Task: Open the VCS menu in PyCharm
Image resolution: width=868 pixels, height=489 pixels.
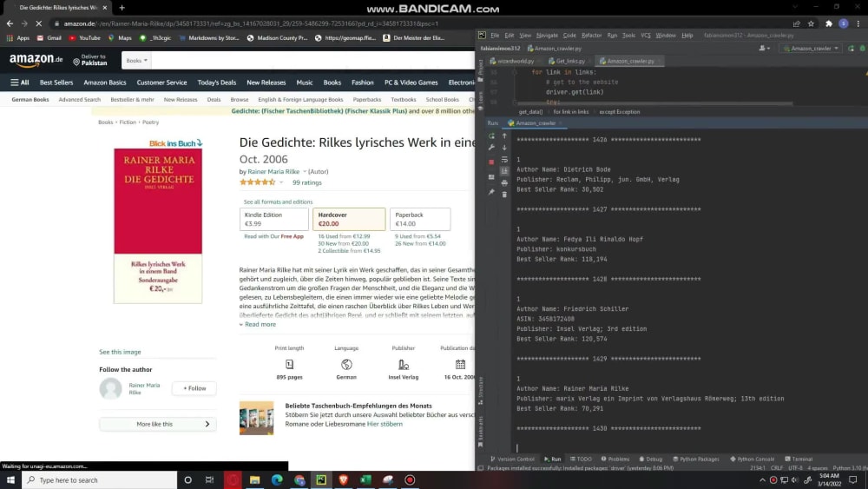Action: [646, 35]
